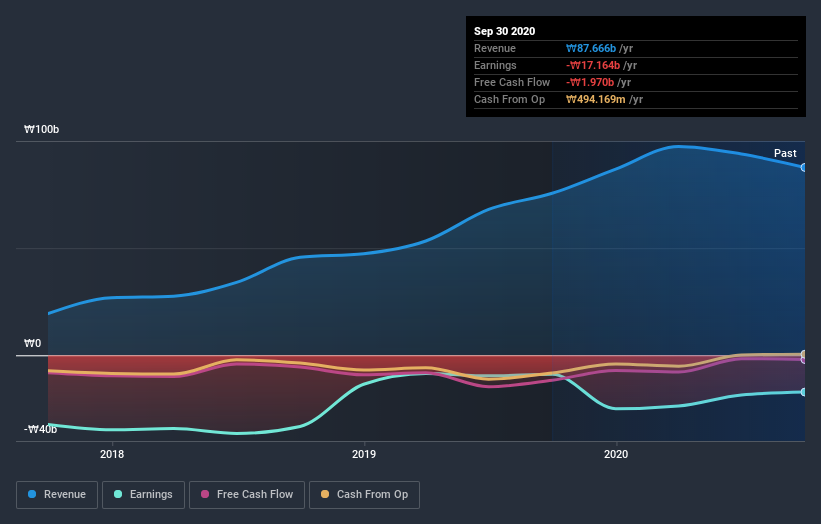The image size is (821, 524).
Task: Click the ₩100b y-axis label
Action: point(41,129)
